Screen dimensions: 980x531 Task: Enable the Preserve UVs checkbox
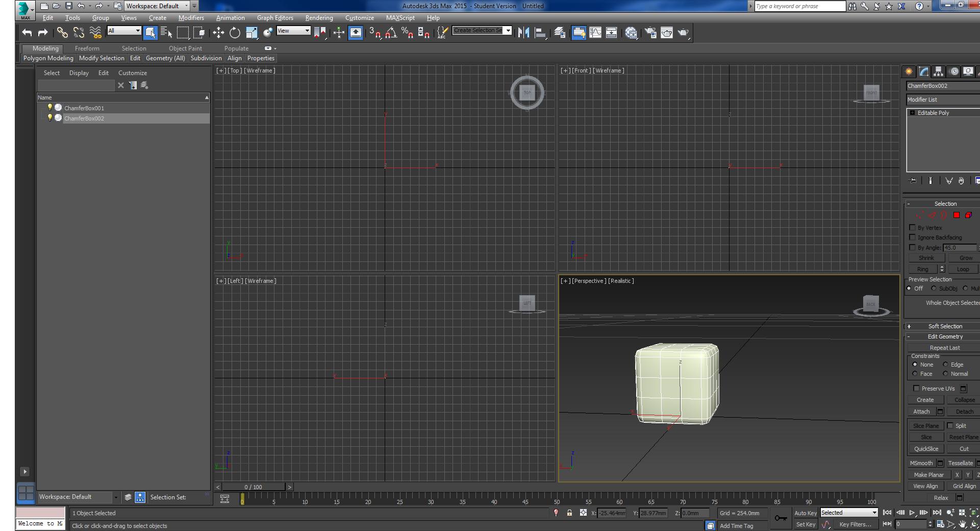pyautogui.click(x=916, y=389)
